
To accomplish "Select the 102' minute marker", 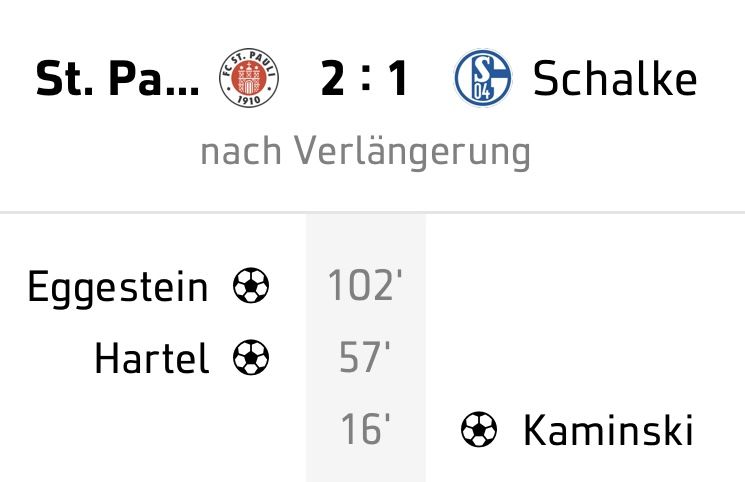I will tap(365, 287).
